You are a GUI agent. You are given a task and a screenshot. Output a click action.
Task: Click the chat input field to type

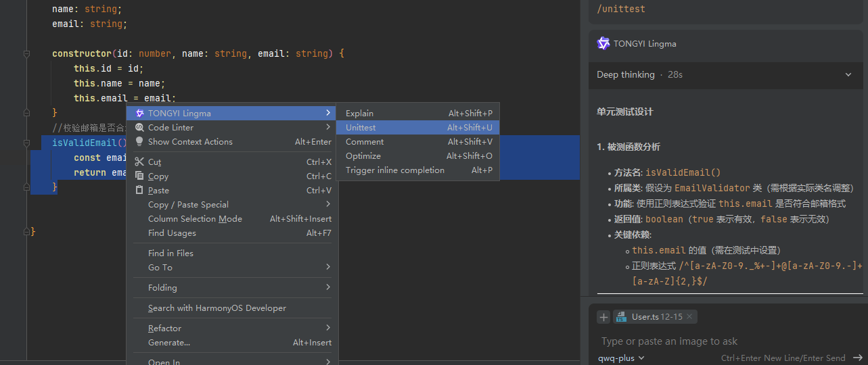tap(717, 341)
